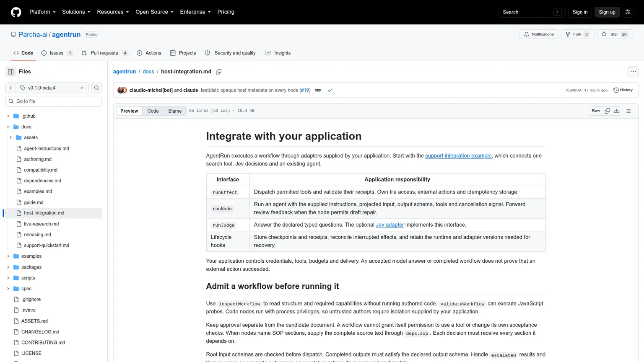Open the Notifications bell button
Viewport: 644px width, 362px height.
(x=538, y=34)
